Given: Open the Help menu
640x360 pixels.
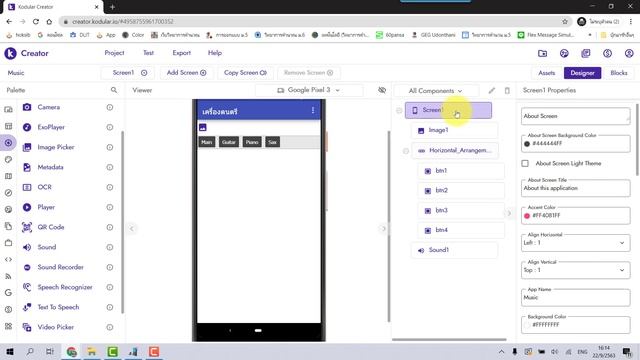Looking at the screenshot, I should [215, 53].
